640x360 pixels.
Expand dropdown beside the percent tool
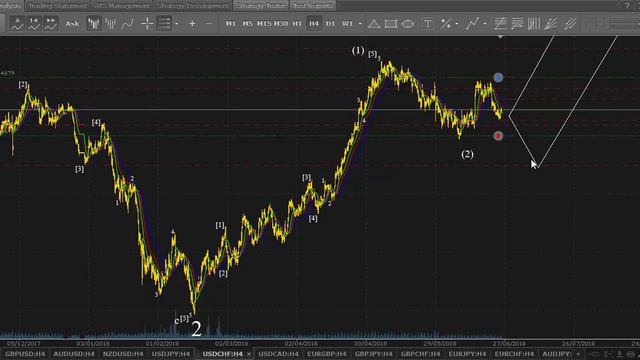click(457, 24)
